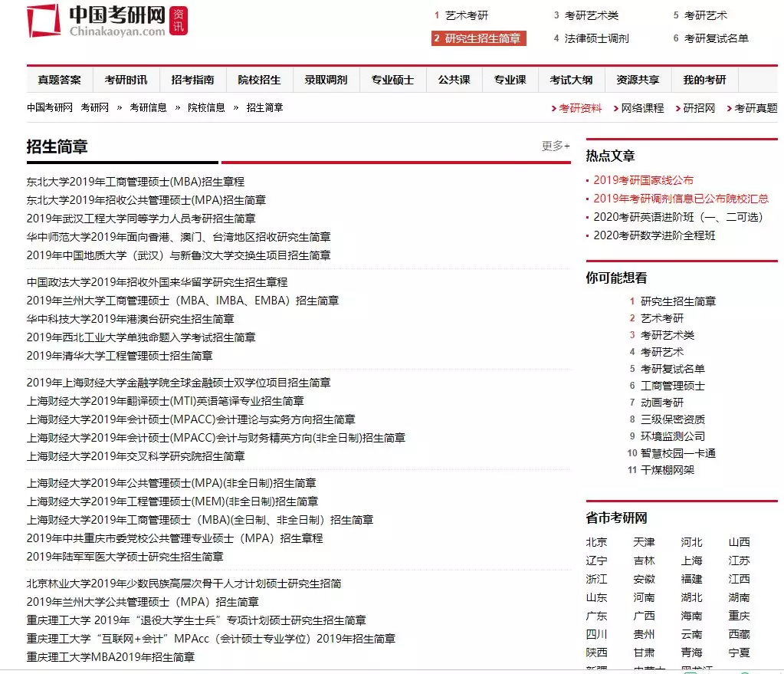Read the hot article 2019考研国家线公布

pos(643,180)
